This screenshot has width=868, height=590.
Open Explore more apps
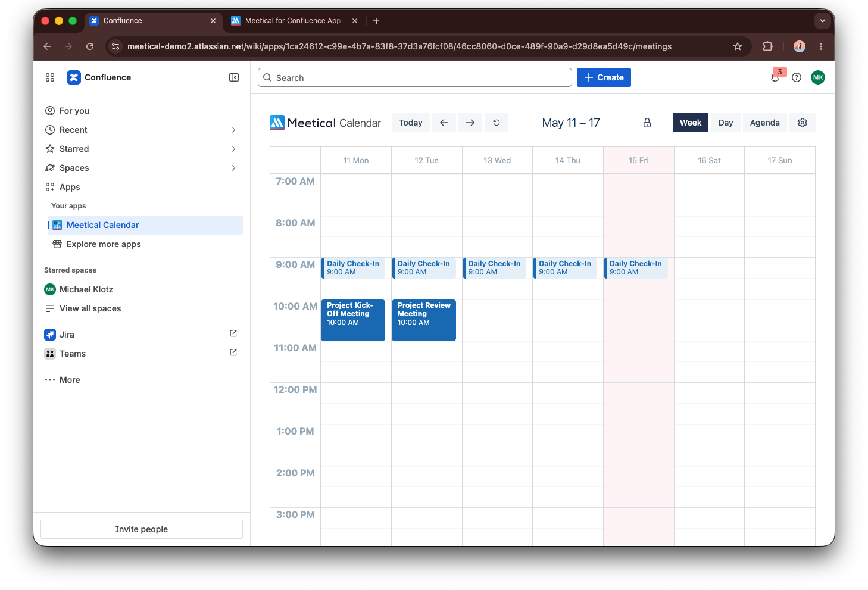tap(145, 244)
